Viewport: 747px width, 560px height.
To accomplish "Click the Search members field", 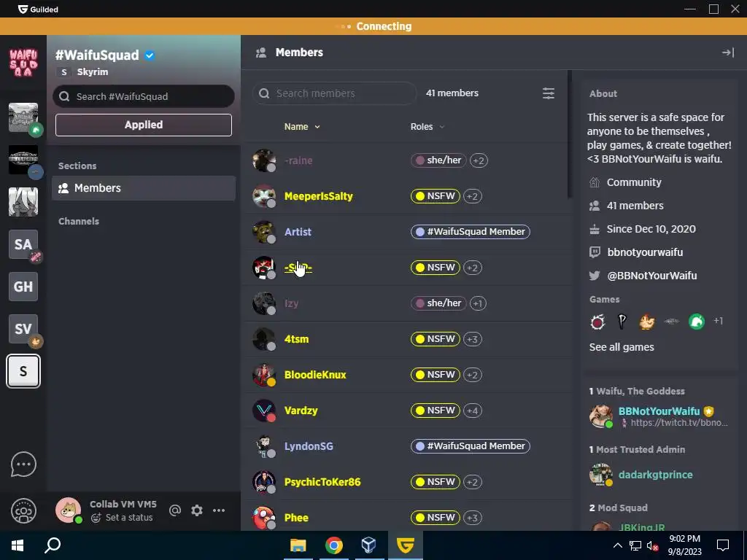I will [334, 93].
